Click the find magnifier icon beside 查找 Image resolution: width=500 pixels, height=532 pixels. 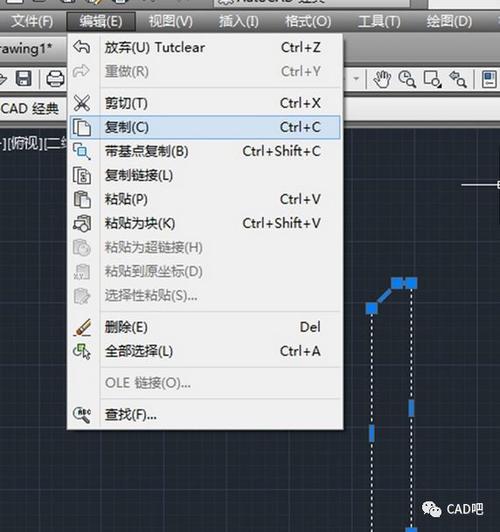(82, 415)
